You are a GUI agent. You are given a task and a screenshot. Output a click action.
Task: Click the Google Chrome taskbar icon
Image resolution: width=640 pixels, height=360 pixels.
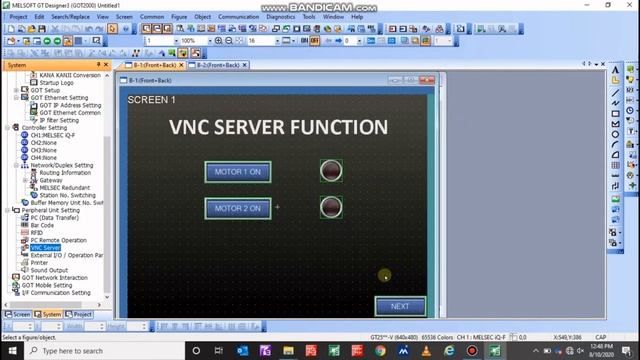point(380,351)
